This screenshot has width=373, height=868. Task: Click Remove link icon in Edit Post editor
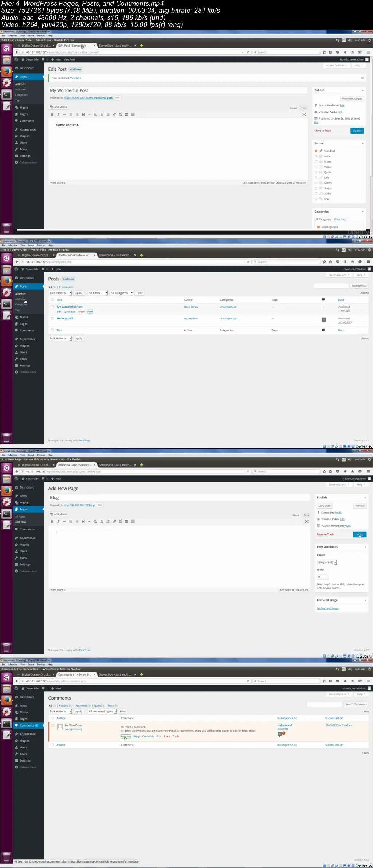(120, 114)
